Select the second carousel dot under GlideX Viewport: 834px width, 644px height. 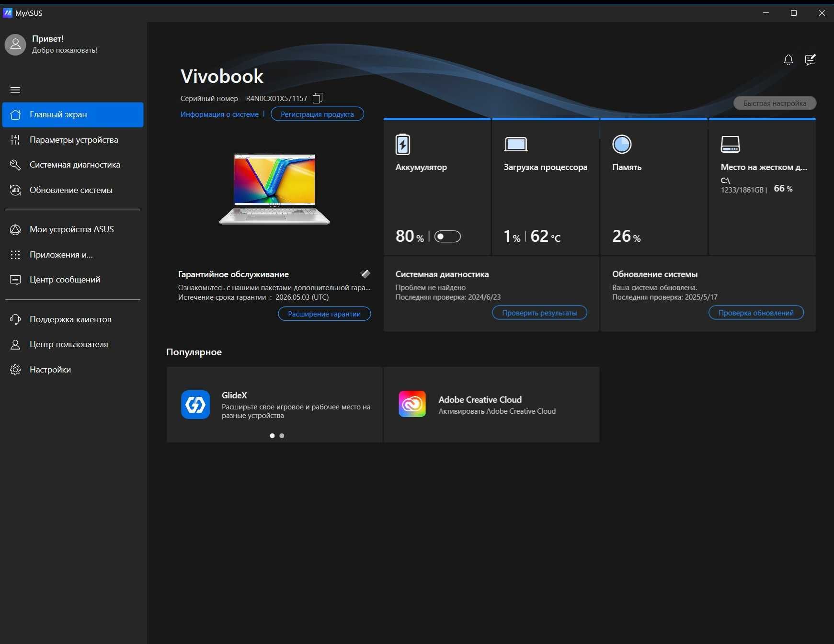coord(282,436)
